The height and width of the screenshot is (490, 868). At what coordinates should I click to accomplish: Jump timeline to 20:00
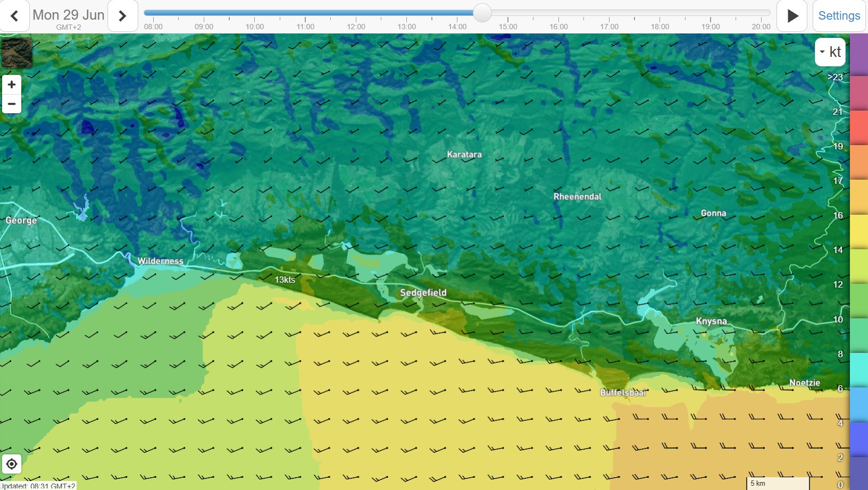(x=761, y=27)
